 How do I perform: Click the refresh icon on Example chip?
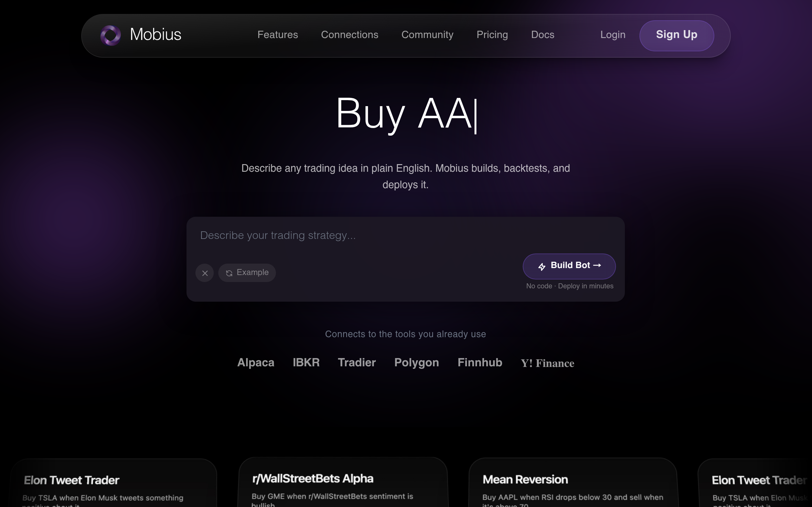coord(229,273)
